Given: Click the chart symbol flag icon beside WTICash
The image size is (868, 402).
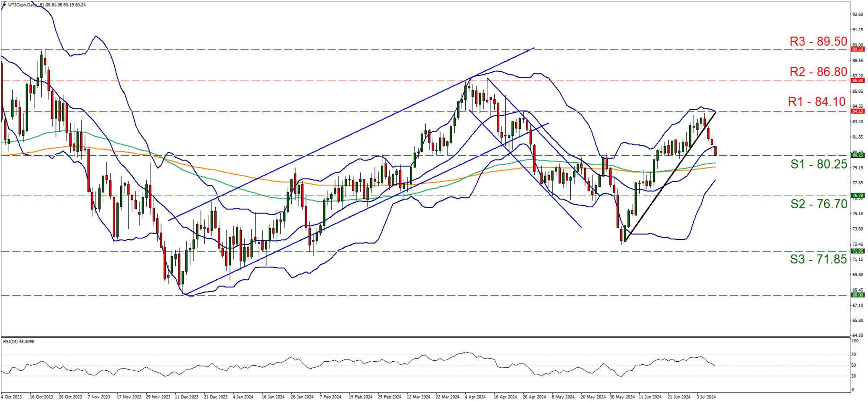Looking at the screenshot, I should (x=5, y=5).
